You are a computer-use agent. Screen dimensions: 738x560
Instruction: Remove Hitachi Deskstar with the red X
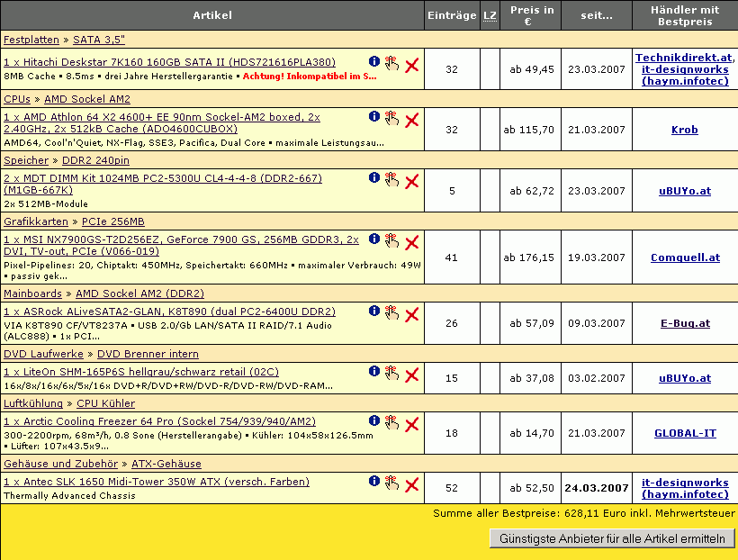(x=412, y=65)
